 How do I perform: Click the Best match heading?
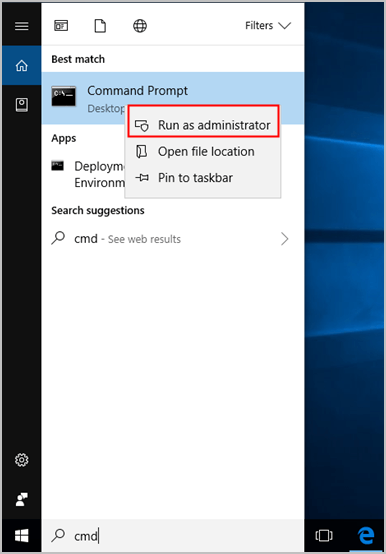(x=78, y=59)
